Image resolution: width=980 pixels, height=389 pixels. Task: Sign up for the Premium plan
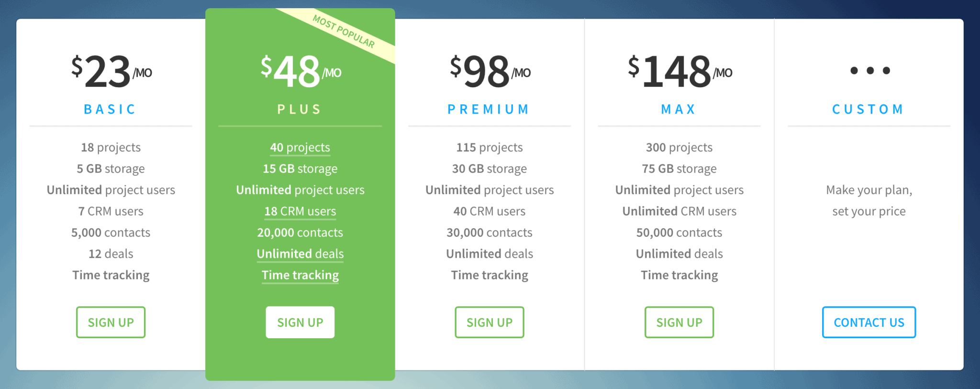[490, 322]
